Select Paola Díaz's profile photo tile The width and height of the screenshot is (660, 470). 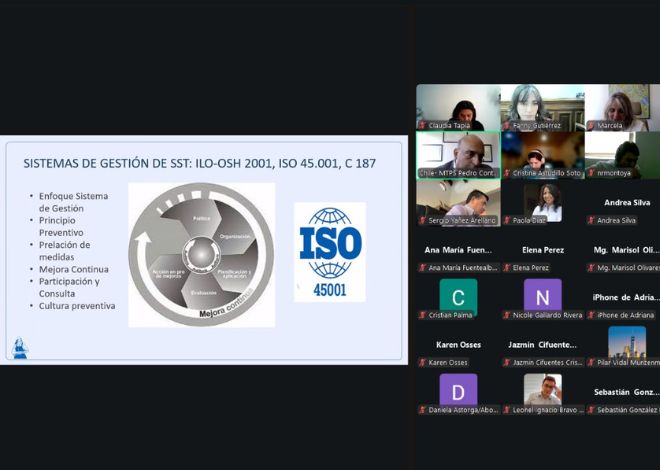(542, 201)
